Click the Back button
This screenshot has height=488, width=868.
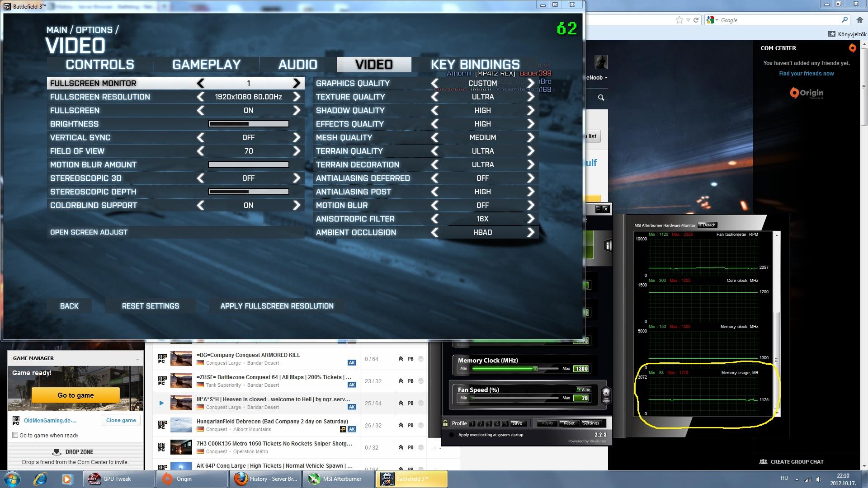coord(69,306)
